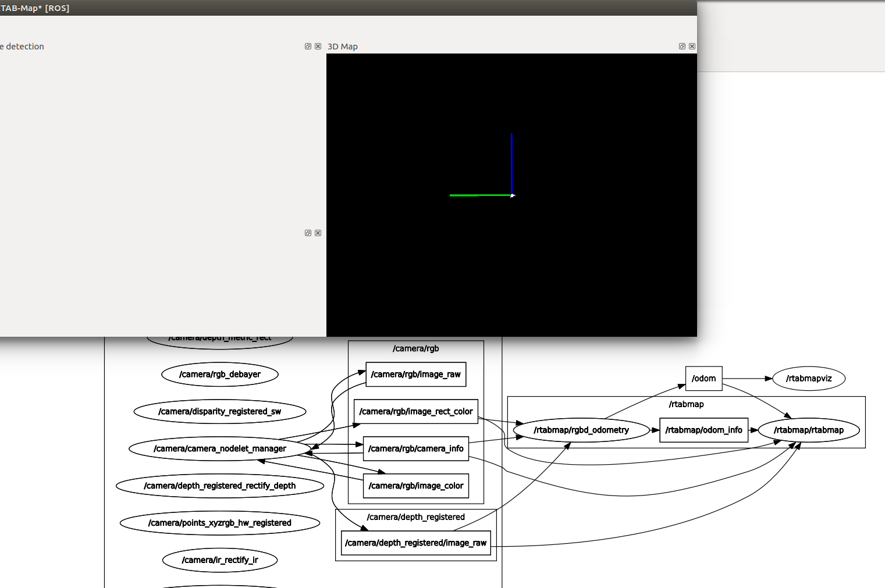This screenshot has height=588, width=885.
Task: Click the /rtabmap/rtabmap node ellipse
Action: coord(808,430)
